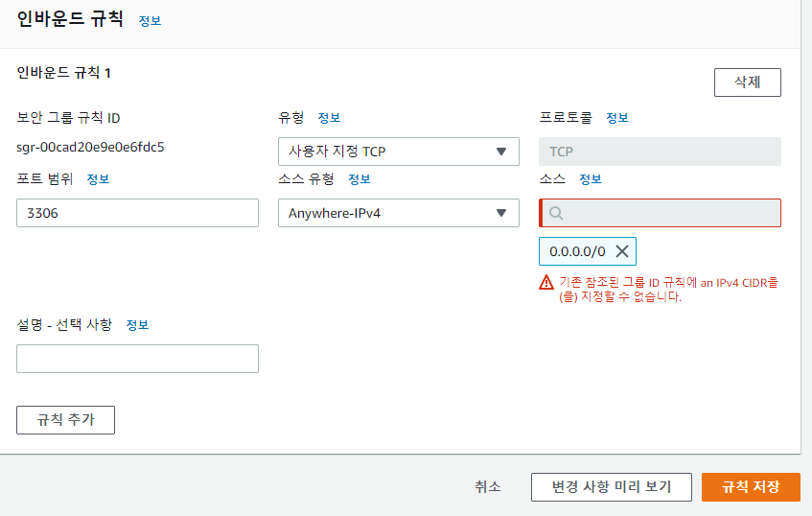Screen dimensions: 812x516
Task: Open 정보 link beside 유형
Action: click(x=329, y=118)
